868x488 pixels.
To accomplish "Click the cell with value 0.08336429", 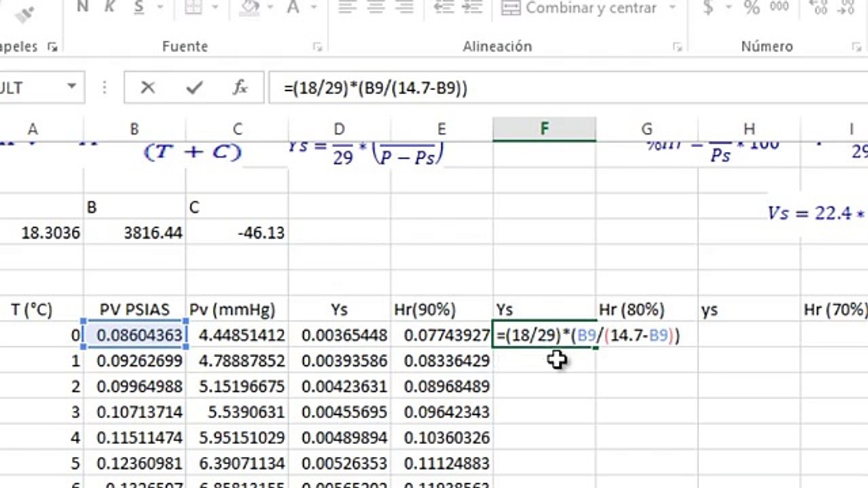I will click(441, 361).
